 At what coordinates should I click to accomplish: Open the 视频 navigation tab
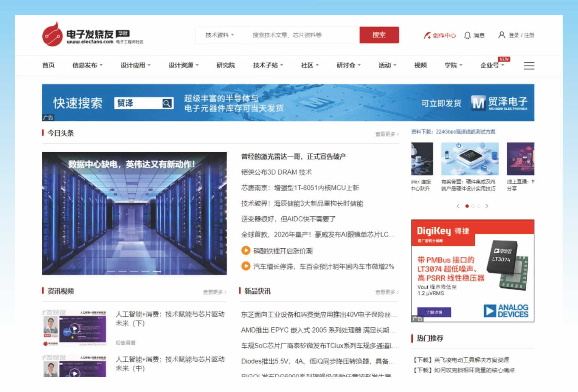click(x=420, y=65)
